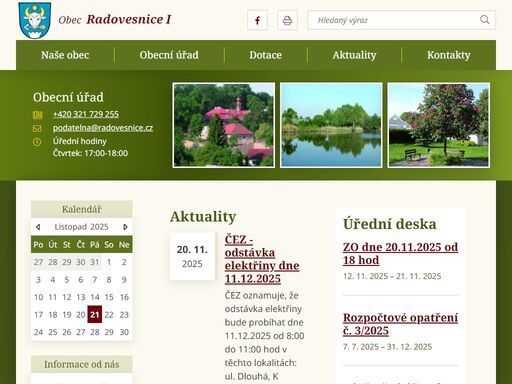Viewport: 512px width, 384px height.
Task: Click the Úřední deska heading
Action: (x=390, y=224)
